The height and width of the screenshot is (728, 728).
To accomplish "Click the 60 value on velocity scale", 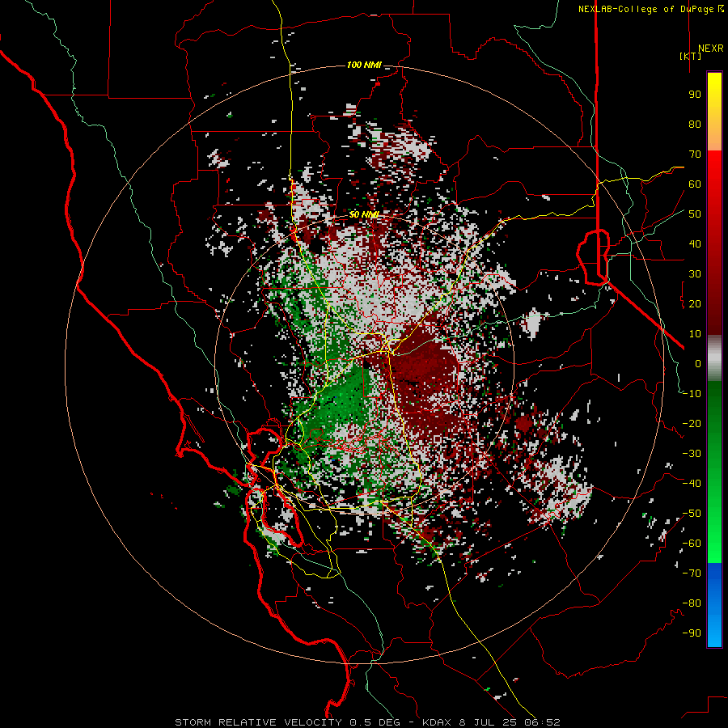I will [x=695, y=184].
